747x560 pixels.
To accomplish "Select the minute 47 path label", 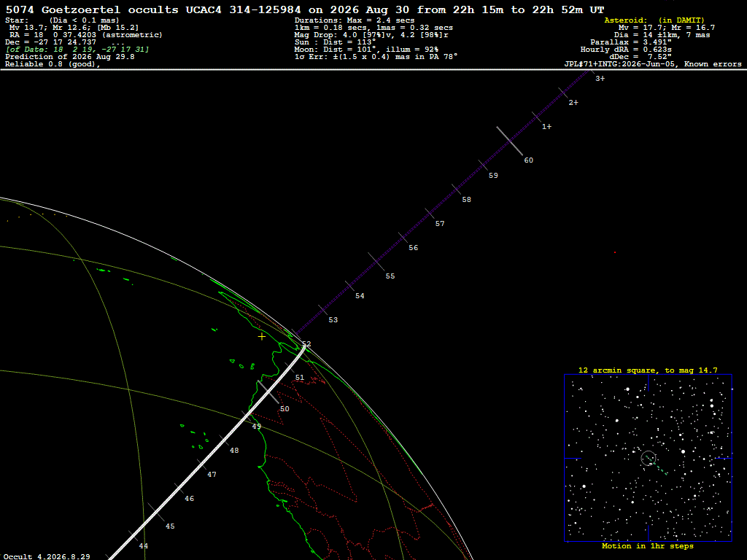I will pos(212,474).
